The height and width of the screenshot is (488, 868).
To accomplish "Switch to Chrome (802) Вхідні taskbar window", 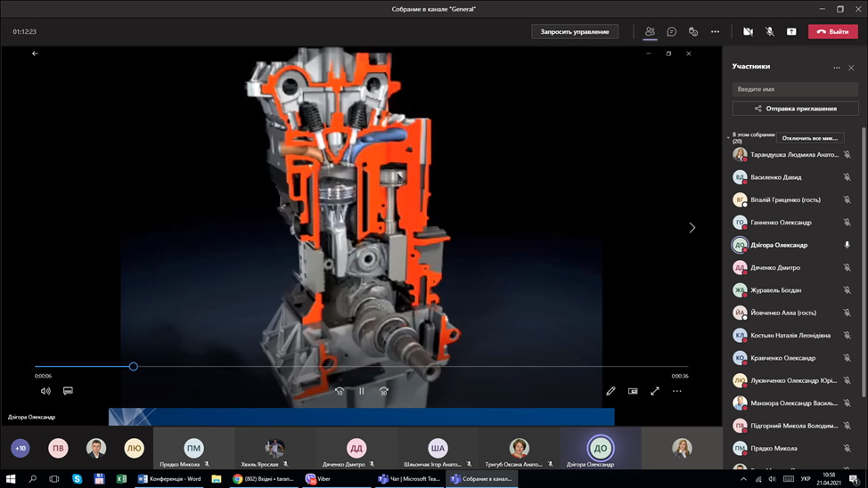I will pyautogui.click(x=263, y=478).
